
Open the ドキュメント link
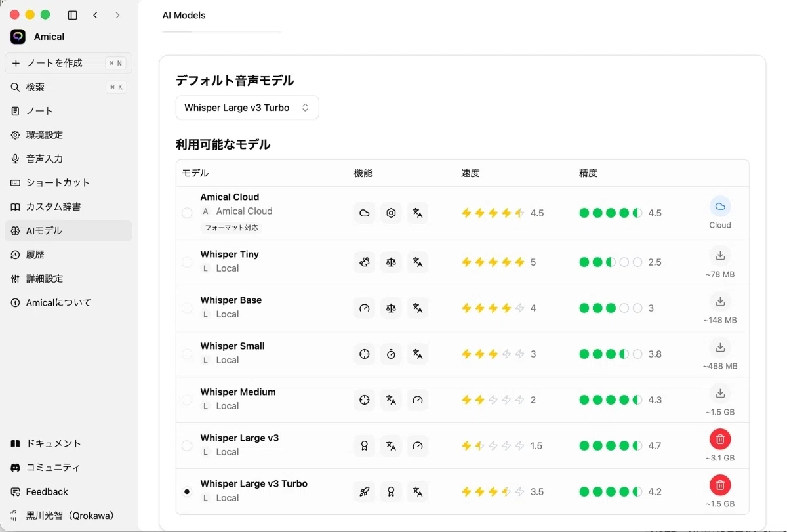[68, 443]
